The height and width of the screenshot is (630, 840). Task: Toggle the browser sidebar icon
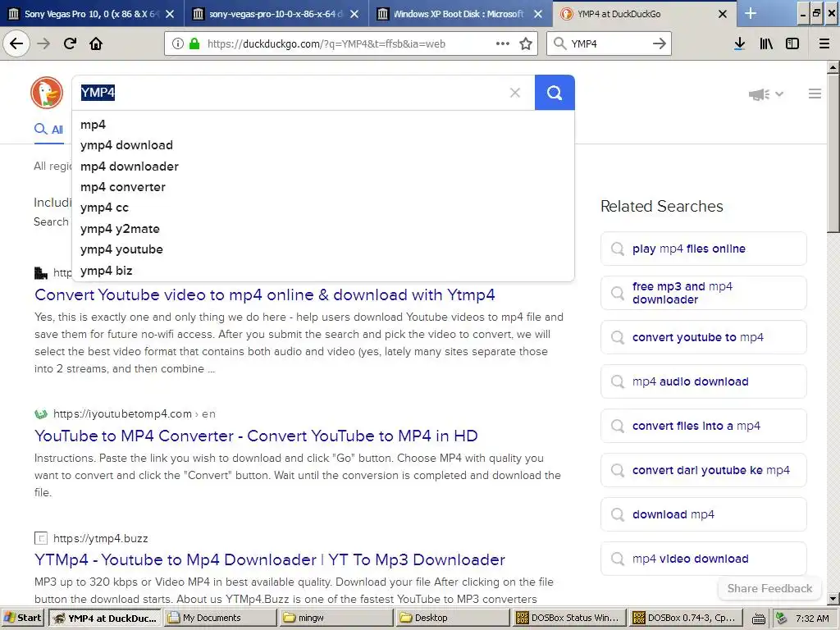792,43
